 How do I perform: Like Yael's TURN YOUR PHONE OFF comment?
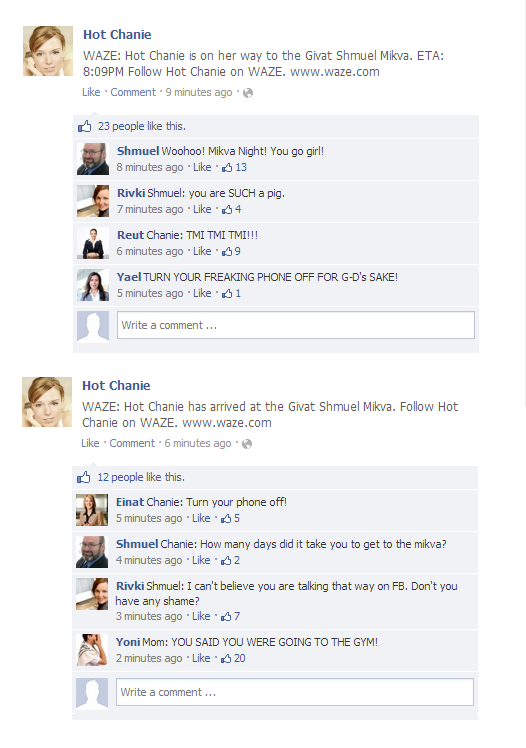(x=202, y=293)
